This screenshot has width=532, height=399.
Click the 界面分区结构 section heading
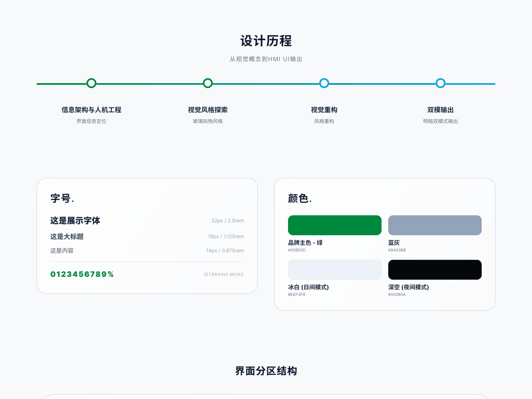tap(266, 371)
